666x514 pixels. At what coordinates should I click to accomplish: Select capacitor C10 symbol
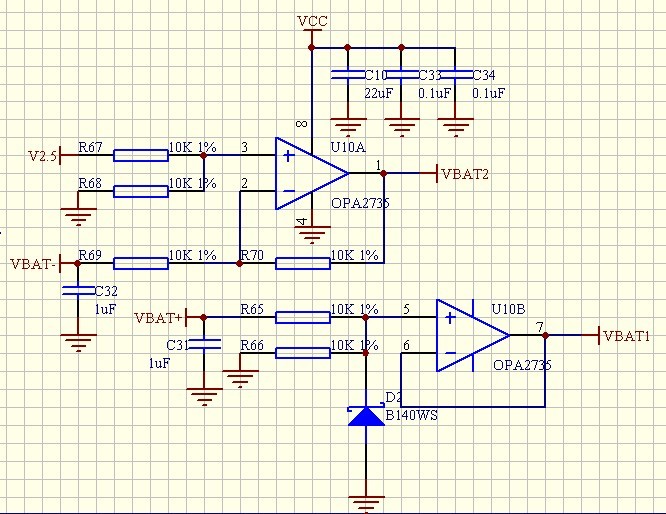[348, 75]
